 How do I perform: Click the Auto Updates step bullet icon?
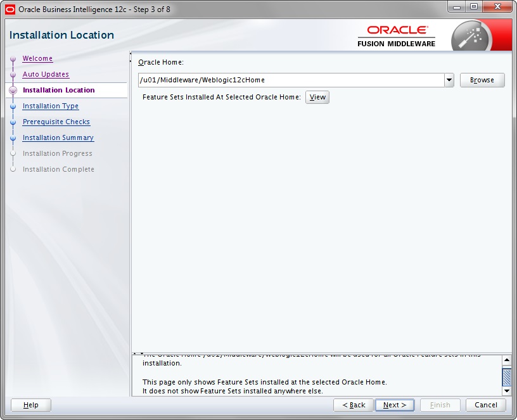click(x=13, y=75)
